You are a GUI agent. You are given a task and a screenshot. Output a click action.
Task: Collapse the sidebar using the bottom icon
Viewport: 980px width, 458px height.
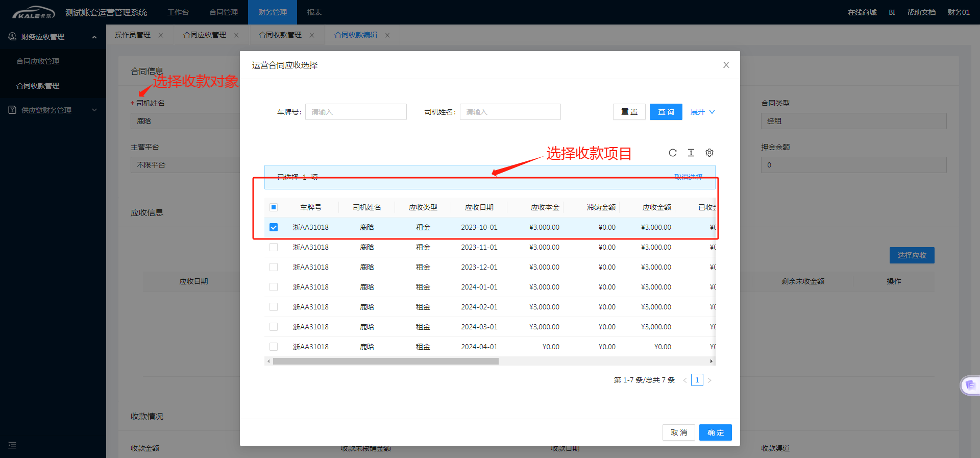(12, 445)
